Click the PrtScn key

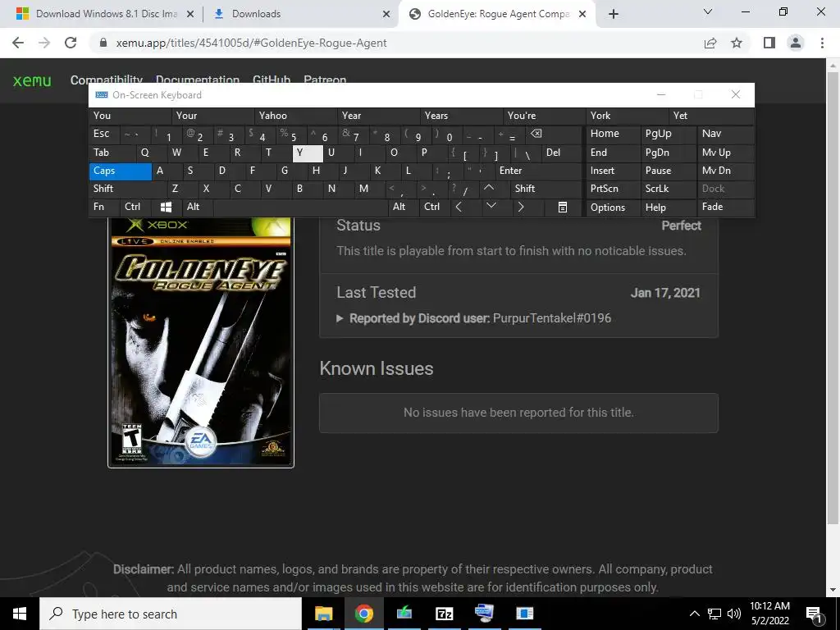click(x=614, y=189)
